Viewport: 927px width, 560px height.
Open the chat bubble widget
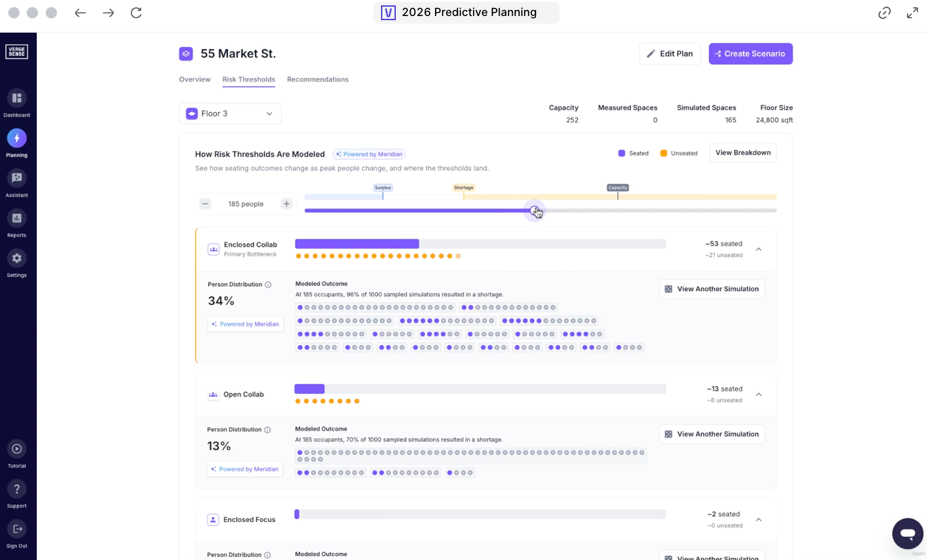pyautogui.click(x=907, y=533)
